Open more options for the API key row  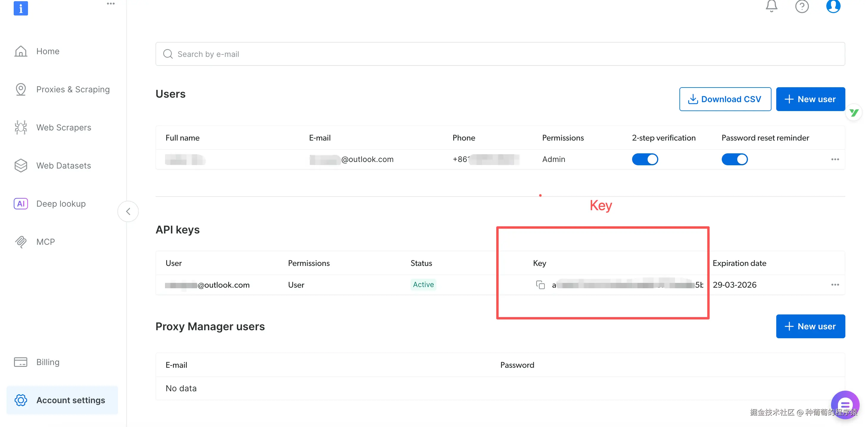(835, 285)
